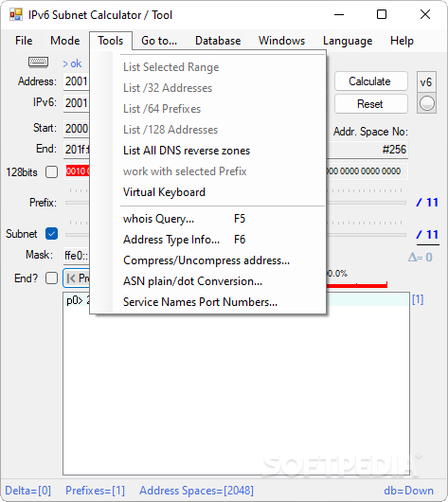Click the Prefix /11 value
Viewport: 448px width, 502px height.
(x=427, y=203)
